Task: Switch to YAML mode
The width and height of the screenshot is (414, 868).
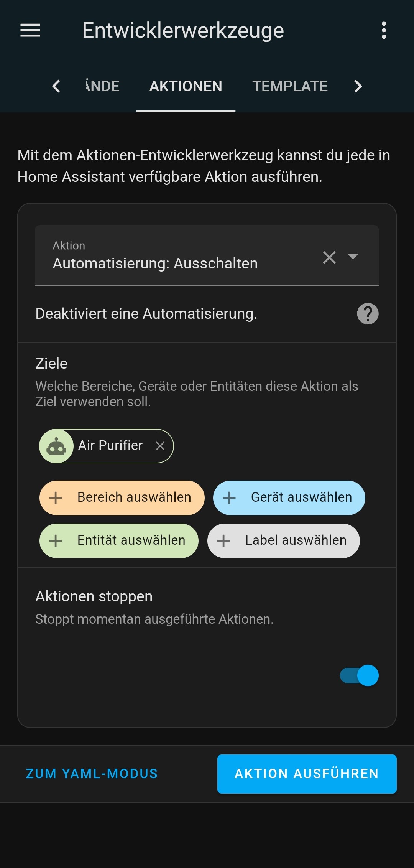Action: [92, 774]
